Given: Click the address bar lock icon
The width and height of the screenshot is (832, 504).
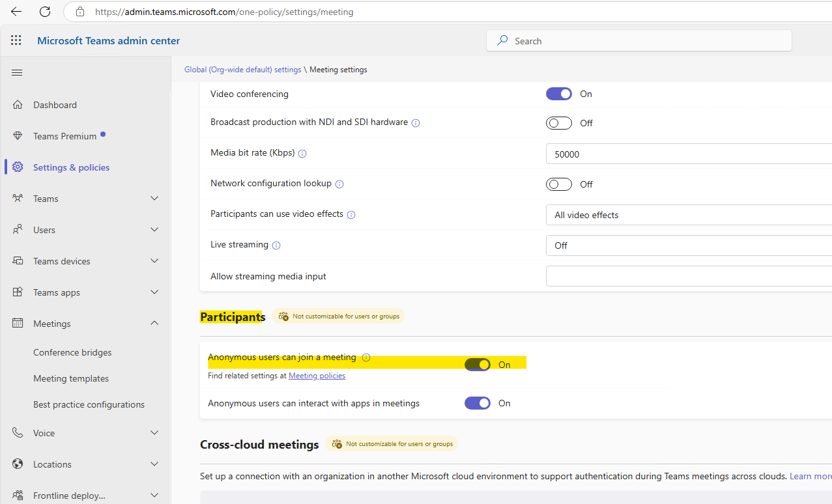Looking at the screenshot, I should click(x=80, y=12).
